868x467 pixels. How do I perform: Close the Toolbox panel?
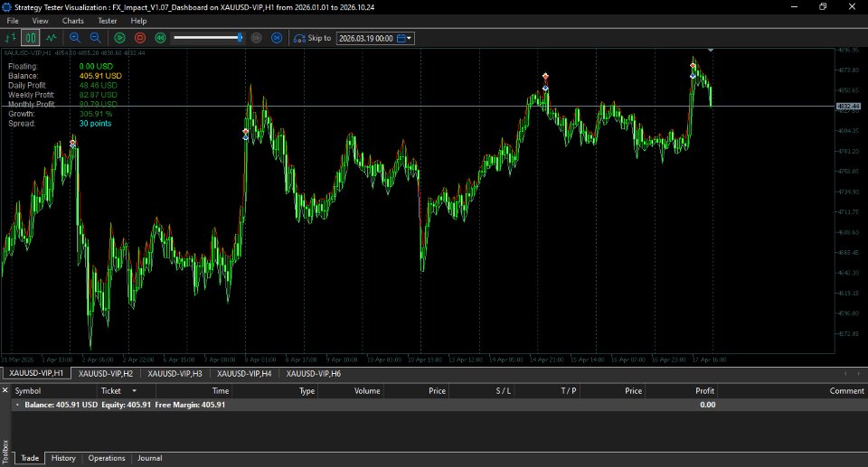click(5, 390)
